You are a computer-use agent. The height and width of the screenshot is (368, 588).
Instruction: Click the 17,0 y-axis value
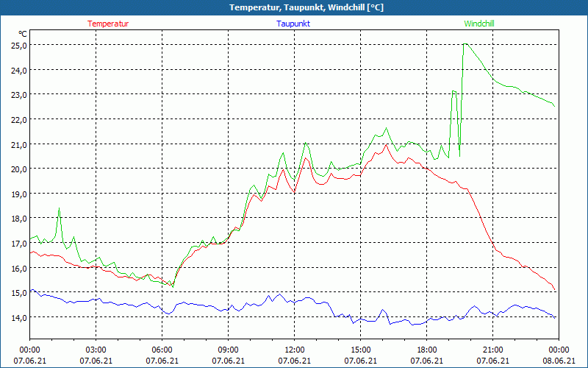pos(19,244)
